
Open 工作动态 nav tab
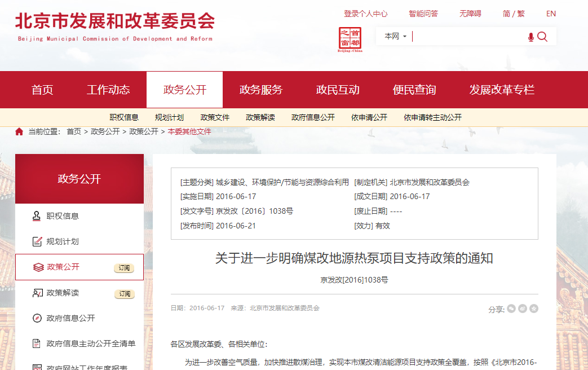108,90
